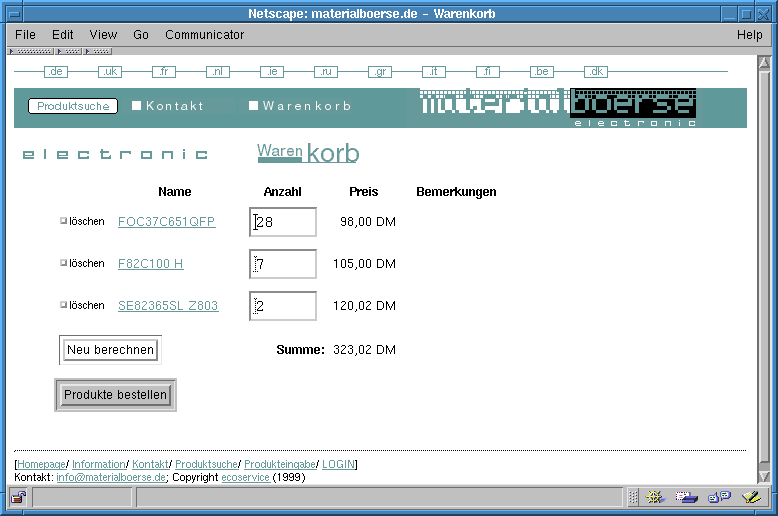The height and width of the screenshot is (516, 778).
Task: Open the Go menu
Action: [x=141, y=35]
